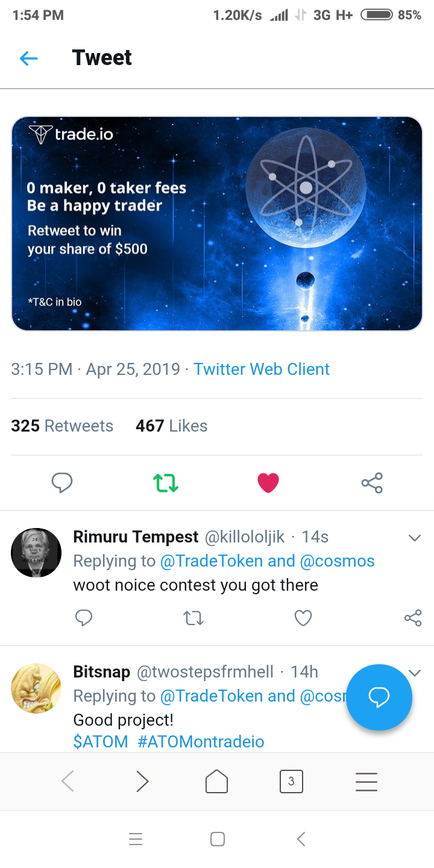Like Rimuru Tempest's reply
Screen dimensions: 434x868
point(303,618)
